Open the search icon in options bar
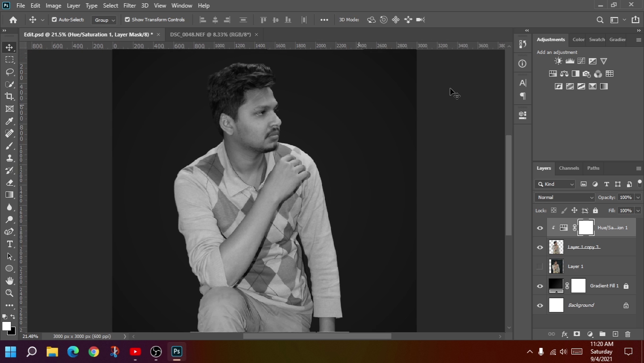The width and height of the screenshot is (644, 363). 600,20
